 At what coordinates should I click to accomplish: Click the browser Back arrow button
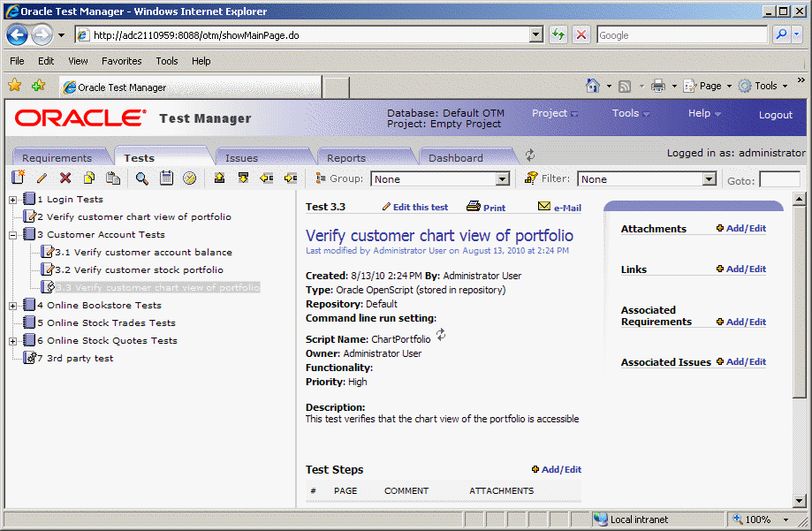17,35
